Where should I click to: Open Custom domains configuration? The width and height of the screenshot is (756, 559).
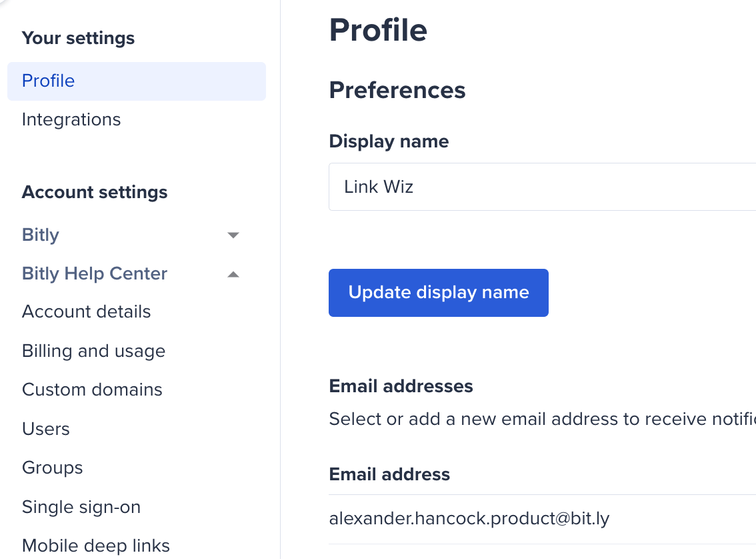(92, 390)
